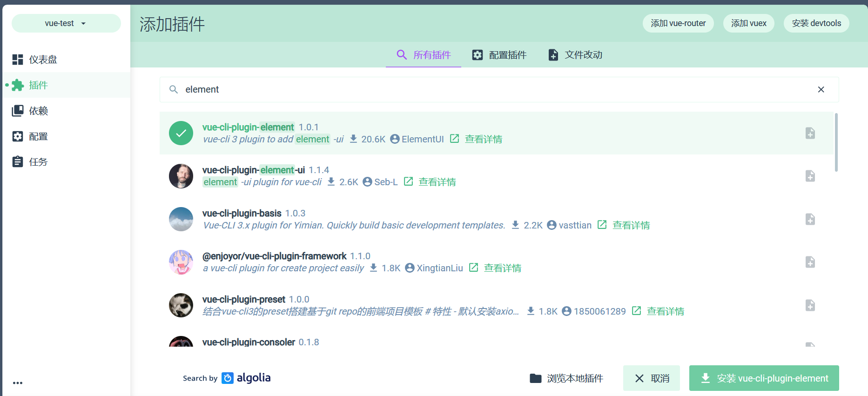The image size is (868, 396).
Task: Click the dashboard grid icon
Action: tap(18, 60)
